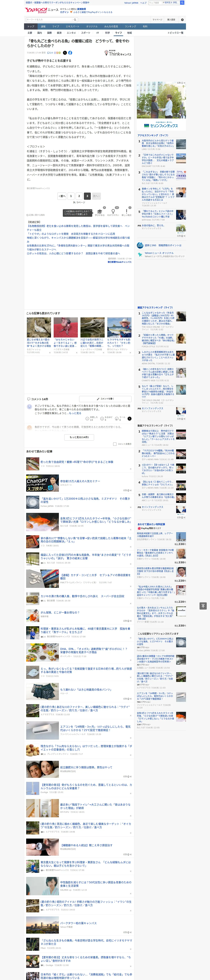This screenshot has height=980, width=210.
Task: Open the トップ tab
Action: tap(31, 27)
